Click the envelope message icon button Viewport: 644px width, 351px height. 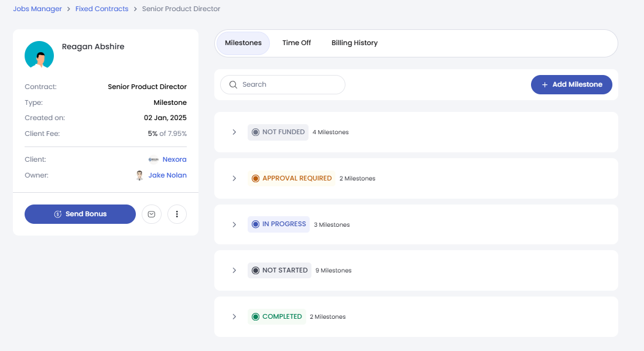coord(151,214)
